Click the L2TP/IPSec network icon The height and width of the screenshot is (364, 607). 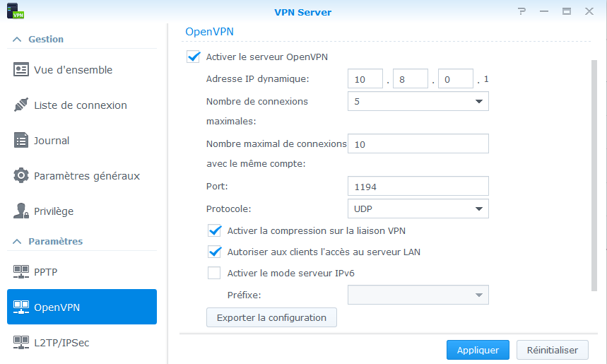21,343
